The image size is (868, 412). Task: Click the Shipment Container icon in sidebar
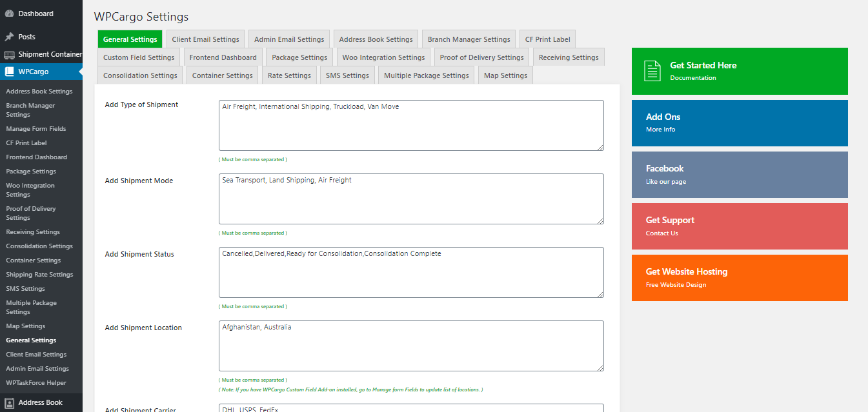pos(9,54)
